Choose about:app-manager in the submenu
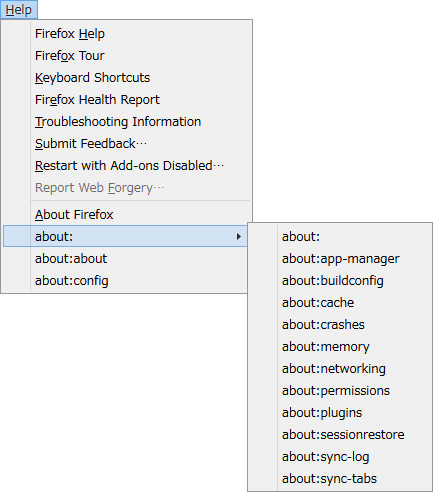The height and width of the screenshot is (492, 433). pyautogui.click(x=340, y=258)
